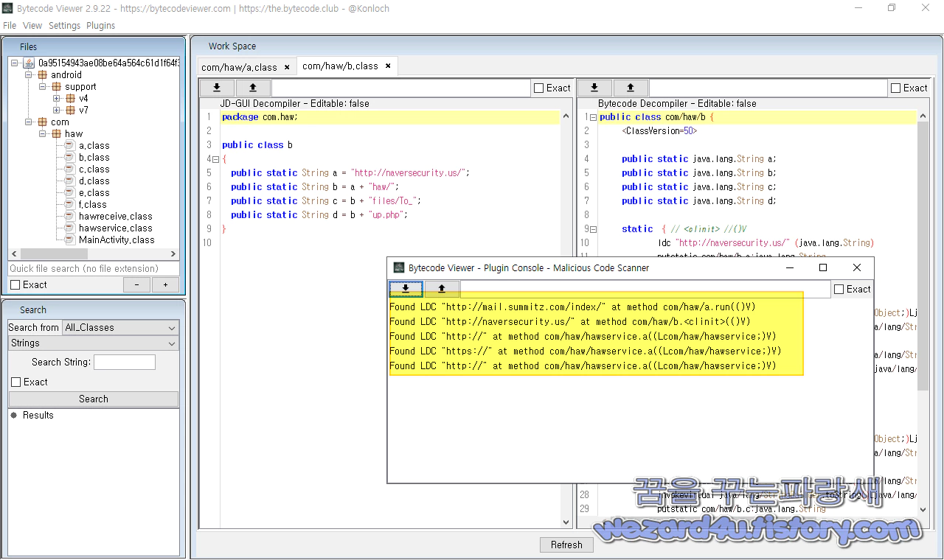Click the v4 package icon
944x560 pixels.
pos(71,99)
